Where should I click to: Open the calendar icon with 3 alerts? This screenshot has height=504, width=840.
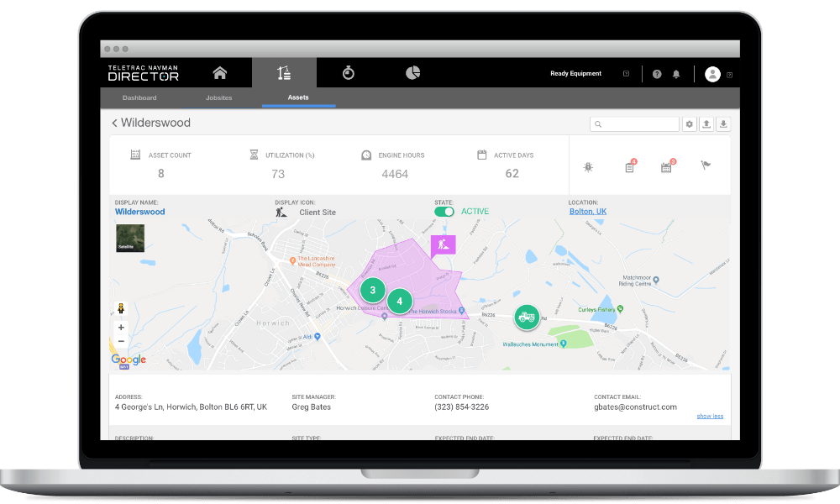666,166
